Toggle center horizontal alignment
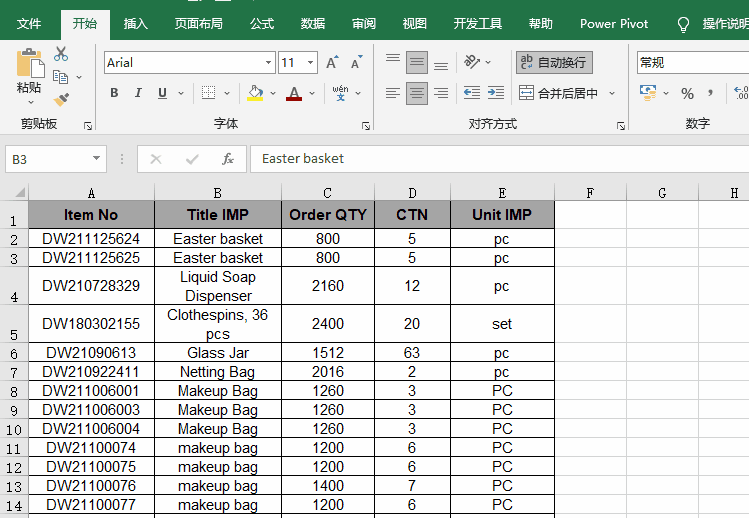 [x=417, y=93]
